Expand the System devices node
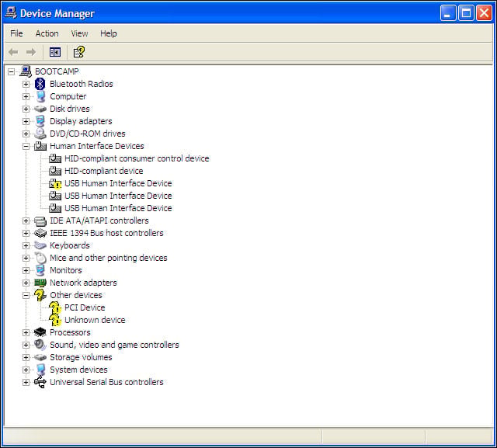 [x=26, y=370]
